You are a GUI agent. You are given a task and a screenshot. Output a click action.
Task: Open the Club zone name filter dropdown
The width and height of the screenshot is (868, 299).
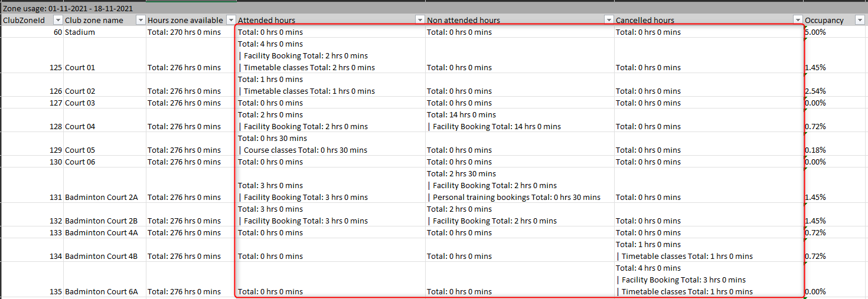point(141,20)
